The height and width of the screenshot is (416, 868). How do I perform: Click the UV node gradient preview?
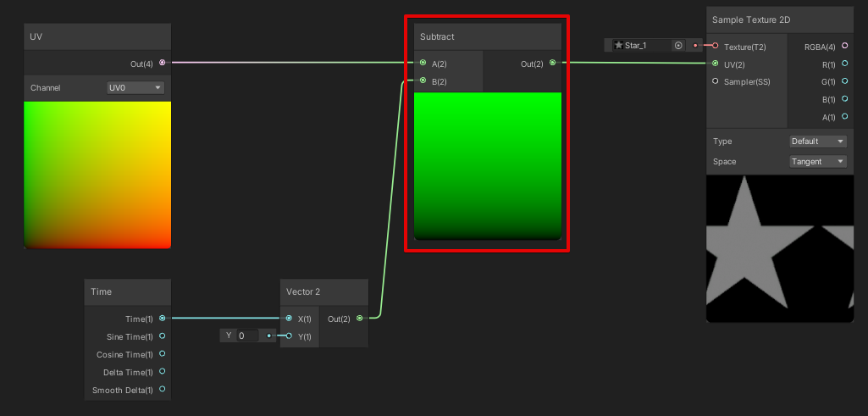97,175
